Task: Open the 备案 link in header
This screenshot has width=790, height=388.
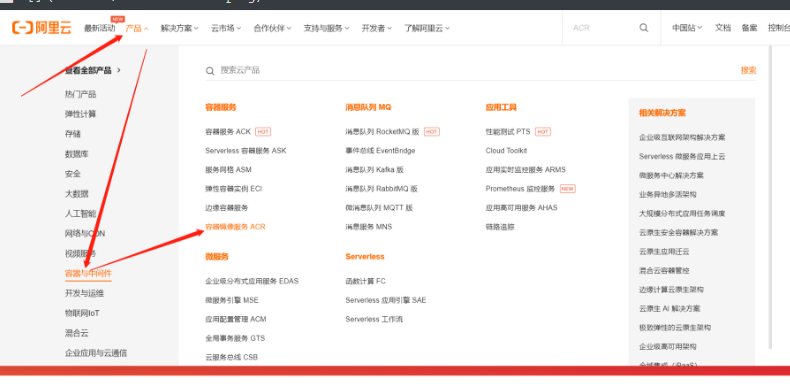Action: click(749, 28)
